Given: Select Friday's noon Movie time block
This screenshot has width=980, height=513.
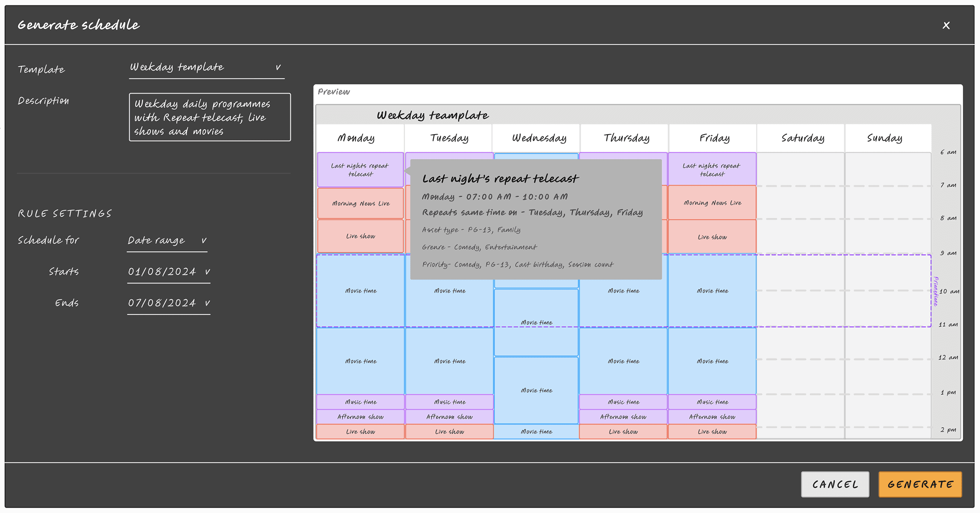Looking at the screenshot, I should (x=712, y=362).
